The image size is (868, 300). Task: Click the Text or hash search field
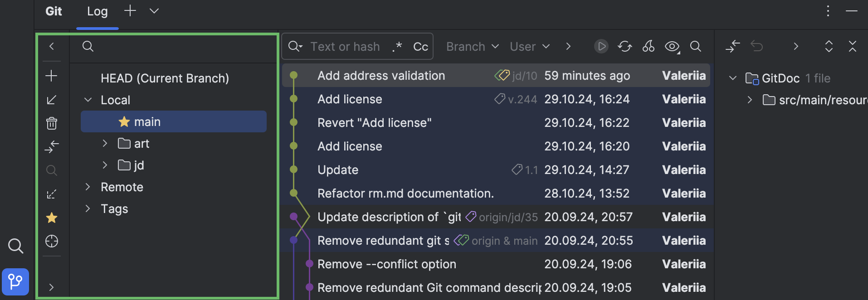tap(345, 46)
